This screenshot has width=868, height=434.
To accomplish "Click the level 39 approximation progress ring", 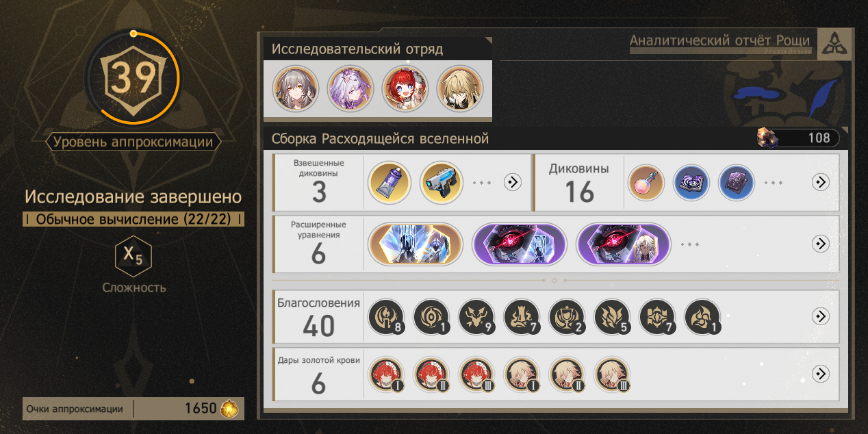I will 133,78.
